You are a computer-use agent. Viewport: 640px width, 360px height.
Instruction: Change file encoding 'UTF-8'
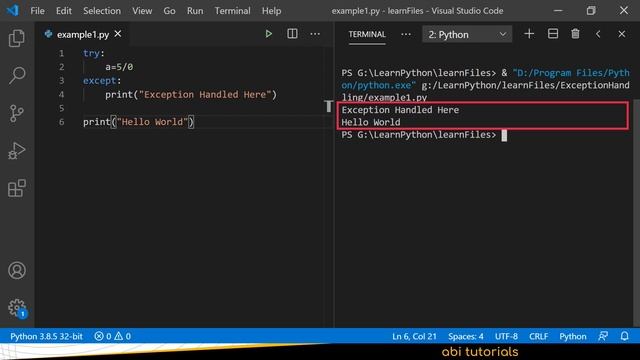click(x=506, y=336)
